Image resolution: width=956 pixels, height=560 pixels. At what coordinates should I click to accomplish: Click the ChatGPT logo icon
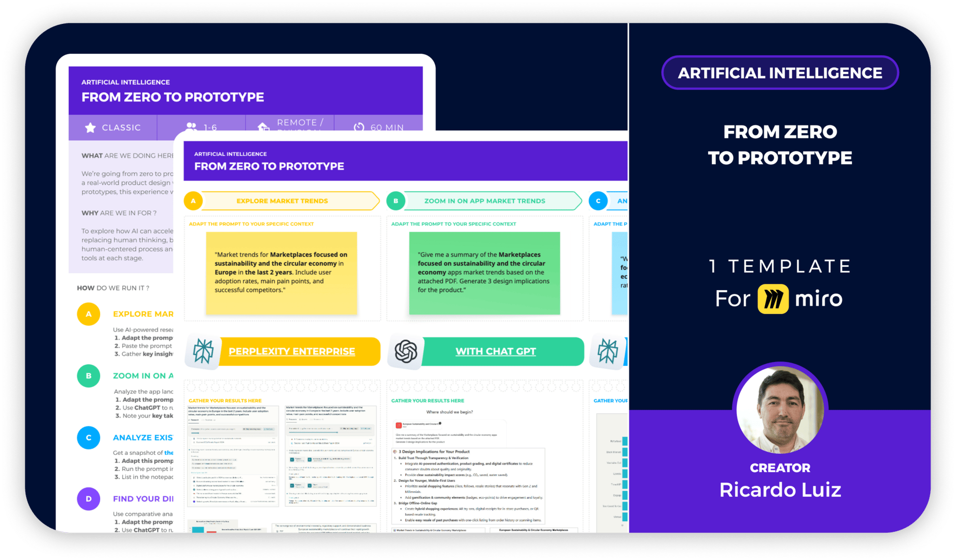pos(406,351)
